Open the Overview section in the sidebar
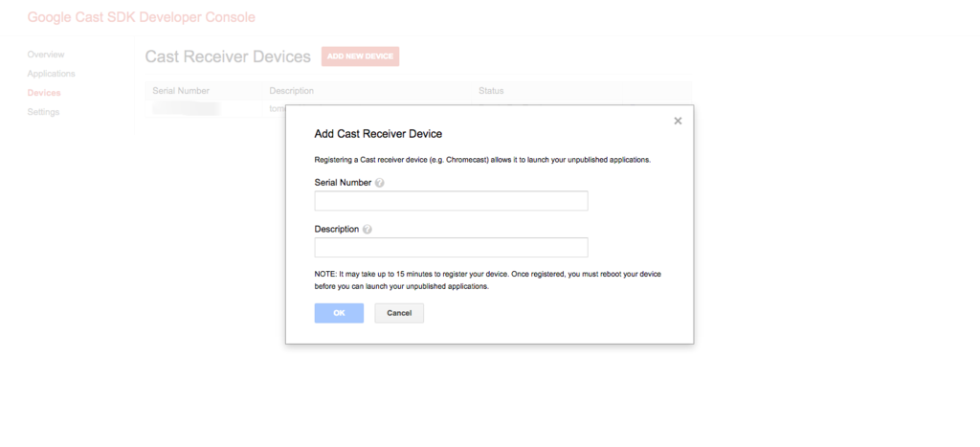 coord(46,55)
